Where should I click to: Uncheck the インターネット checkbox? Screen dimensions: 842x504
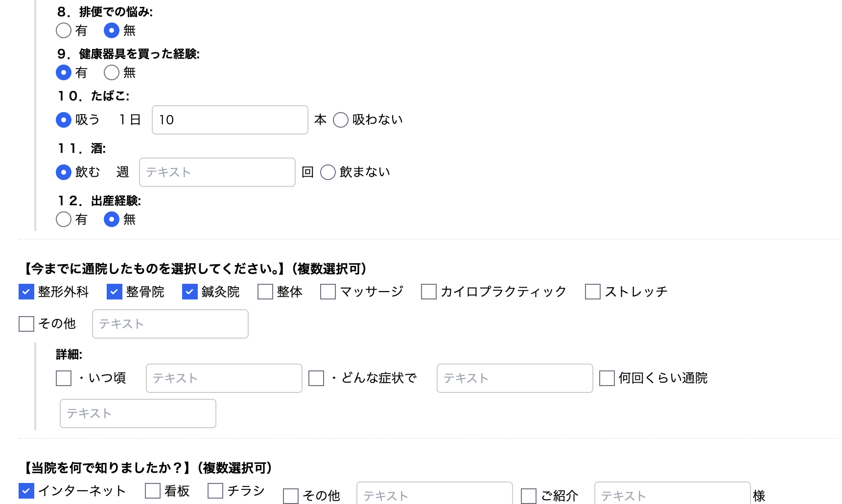[x=26, y=490]
